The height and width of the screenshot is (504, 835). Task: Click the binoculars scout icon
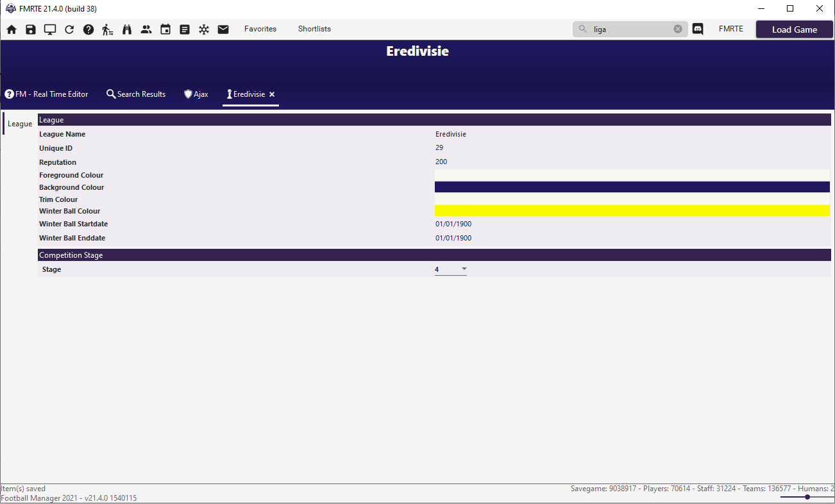coord(127,29)
